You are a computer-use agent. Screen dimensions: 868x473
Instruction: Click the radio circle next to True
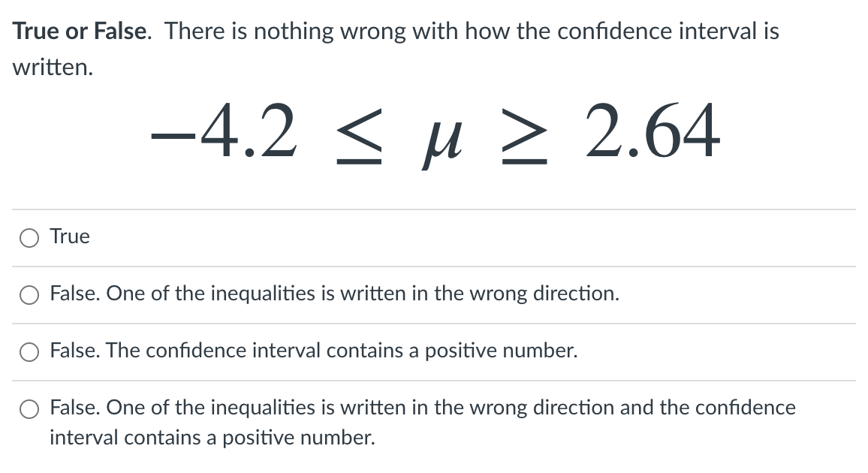[x=29, y=237]
